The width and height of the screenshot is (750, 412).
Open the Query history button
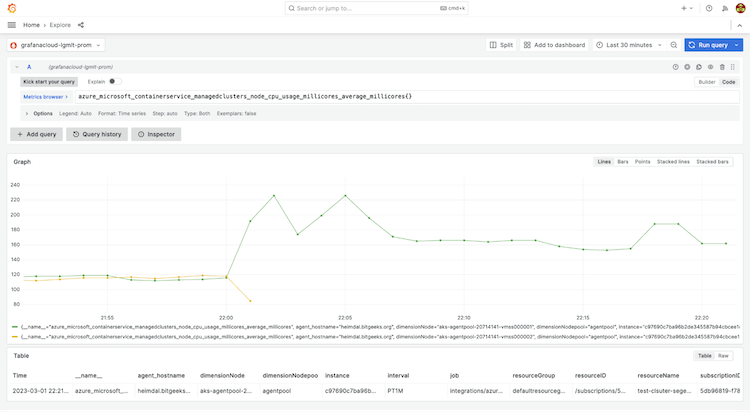(x=97, y=134)
